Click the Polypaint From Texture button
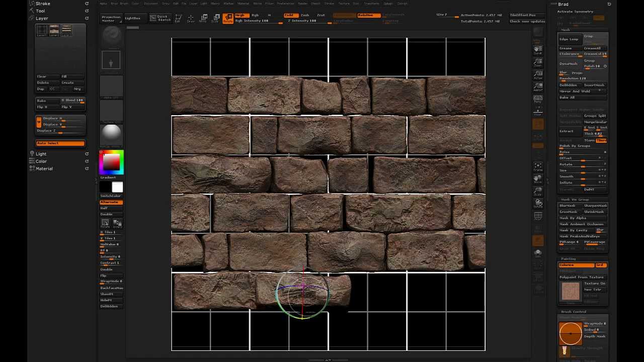This screenshot has height=362, width=644. point(583,278)
